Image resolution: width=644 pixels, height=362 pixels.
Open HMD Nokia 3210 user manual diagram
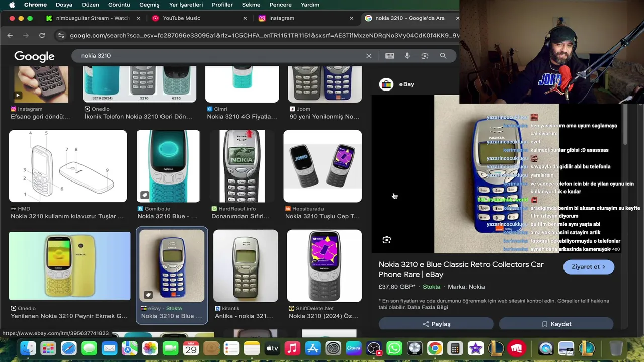tap(68, 166)
